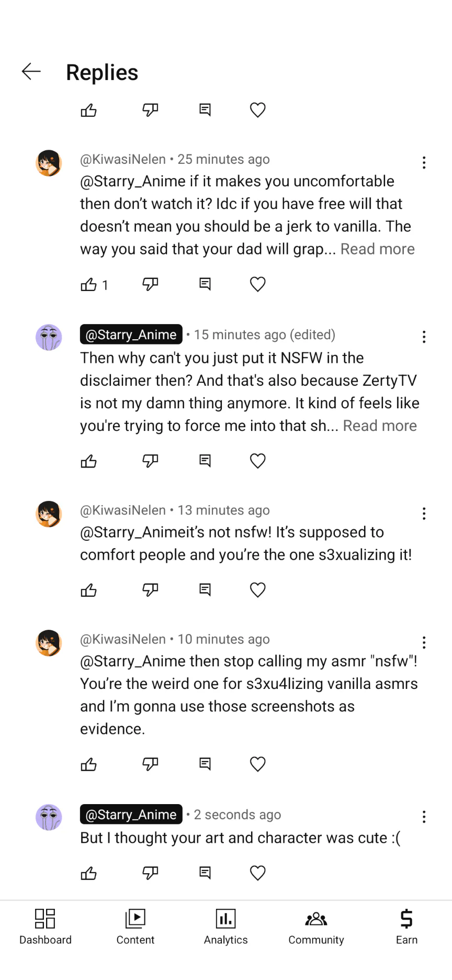
Task: Click @Starry_Anime badge on 15 minutes ago comment
Action: (131, 335)
